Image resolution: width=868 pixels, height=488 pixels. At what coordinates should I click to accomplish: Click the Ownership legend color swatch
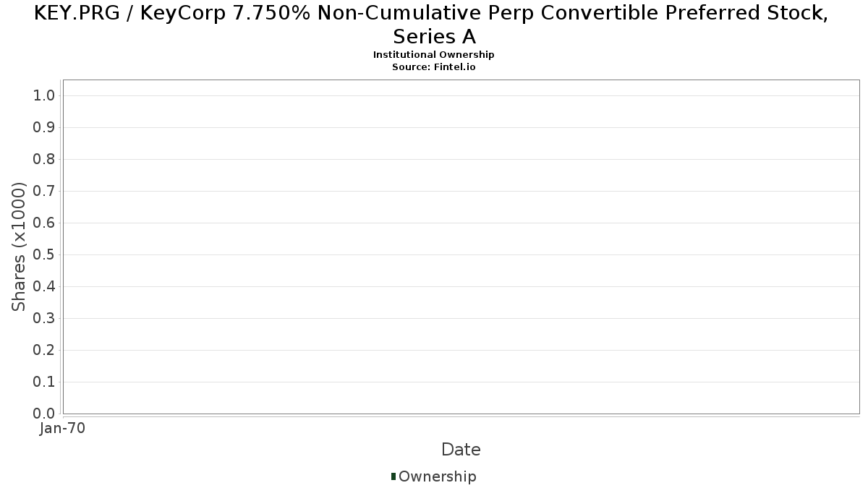point(393,476)
